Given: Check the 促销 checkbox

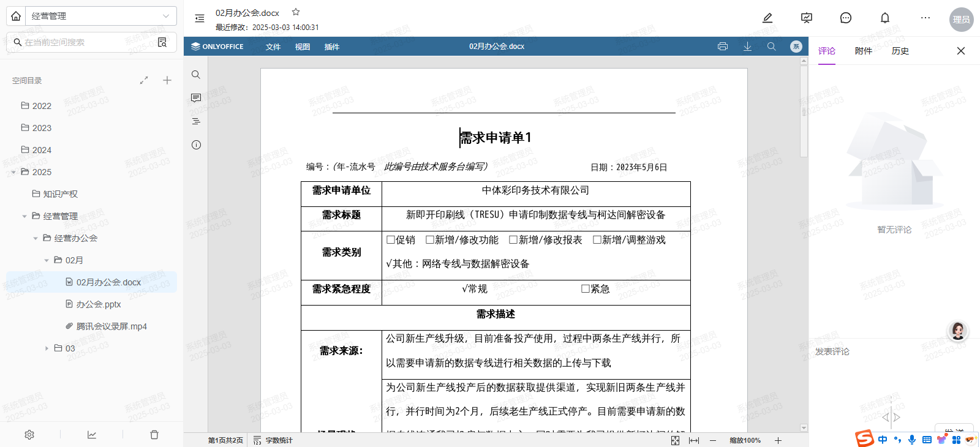Looking at the screenshot, I should (x=391, y=240).
